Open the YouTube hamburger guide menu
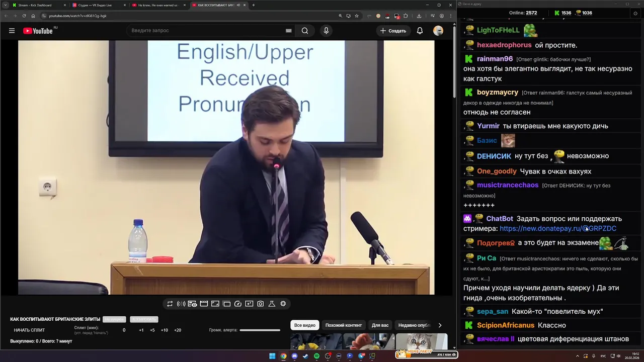Image resolution: width=644 pixels, height=362 pixels. pyautogui.click(x=12, y=31)
